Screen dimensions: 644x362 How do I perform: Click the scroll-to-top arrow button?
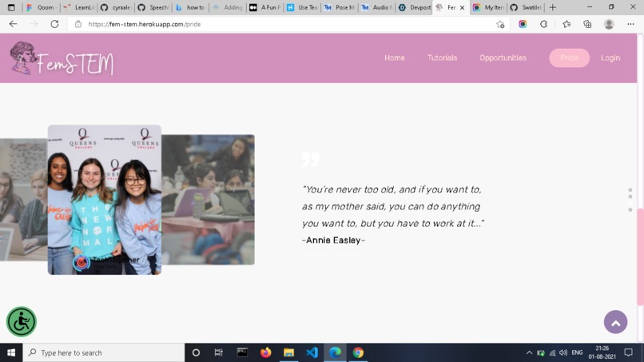pos(615,322)
